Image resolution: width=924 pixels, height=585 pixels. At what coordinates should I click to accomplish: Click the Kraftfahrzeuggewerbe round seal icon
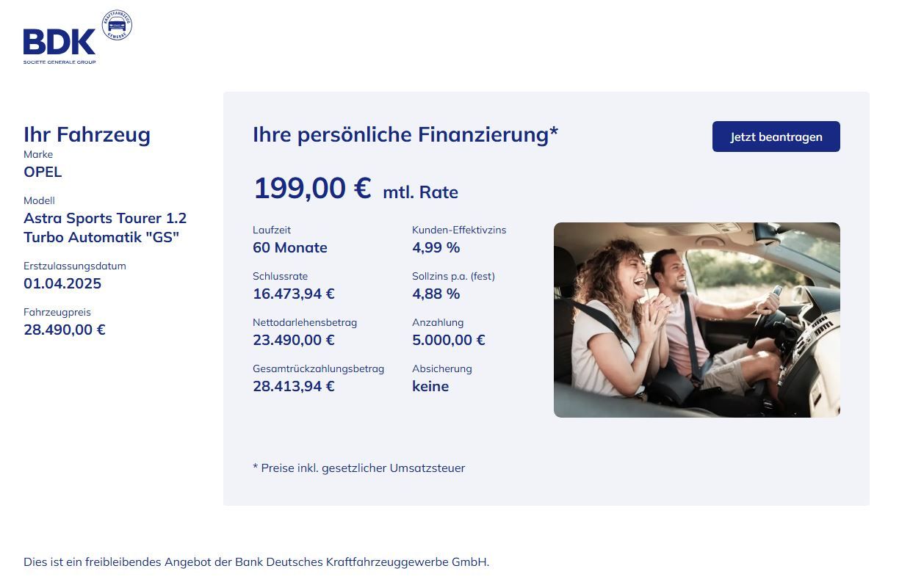(117, 25)
